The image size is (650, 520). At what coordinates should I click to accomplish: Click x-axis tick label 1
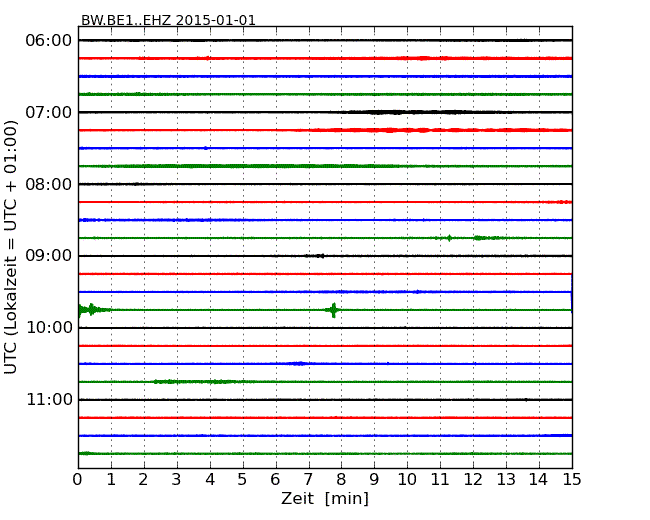coord(111,480)
